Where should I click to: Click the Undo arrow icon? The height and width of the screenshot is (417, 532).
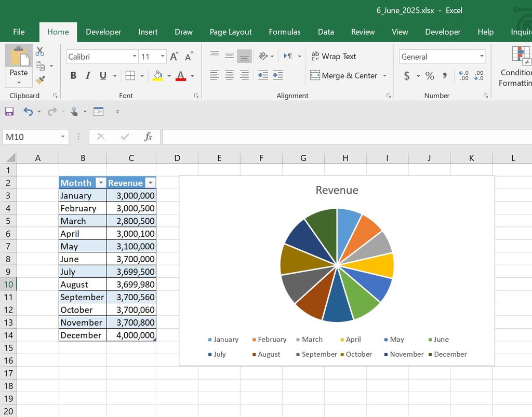pyautogui.click(x=28, y=111)
